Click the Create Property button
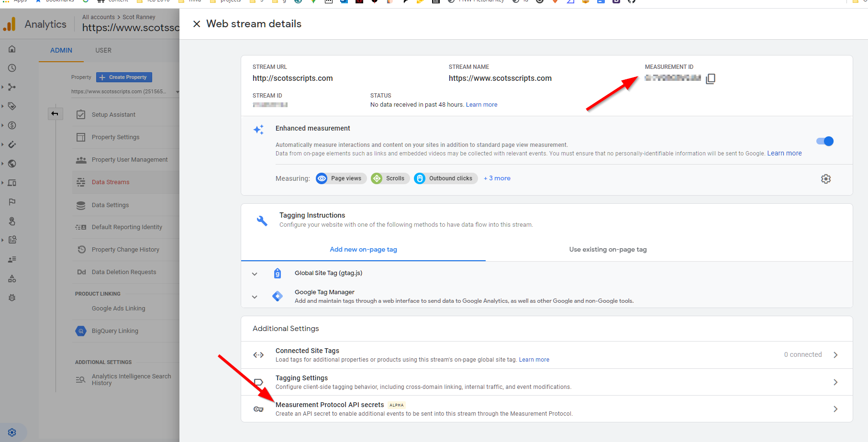Image resolution: width=868 pixels, height=442 pixels. (x=124, y=77)
